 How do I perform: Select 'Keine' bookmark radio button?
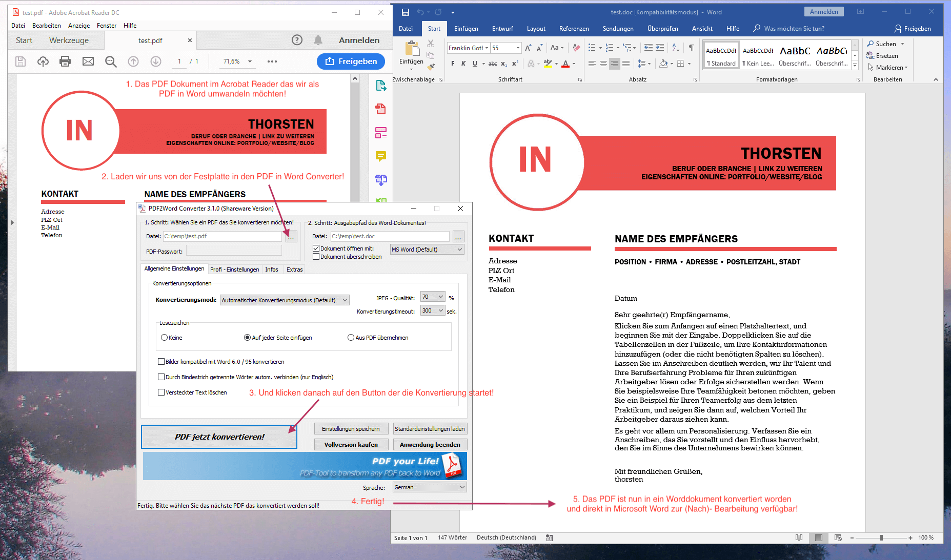tap(164, 338)
